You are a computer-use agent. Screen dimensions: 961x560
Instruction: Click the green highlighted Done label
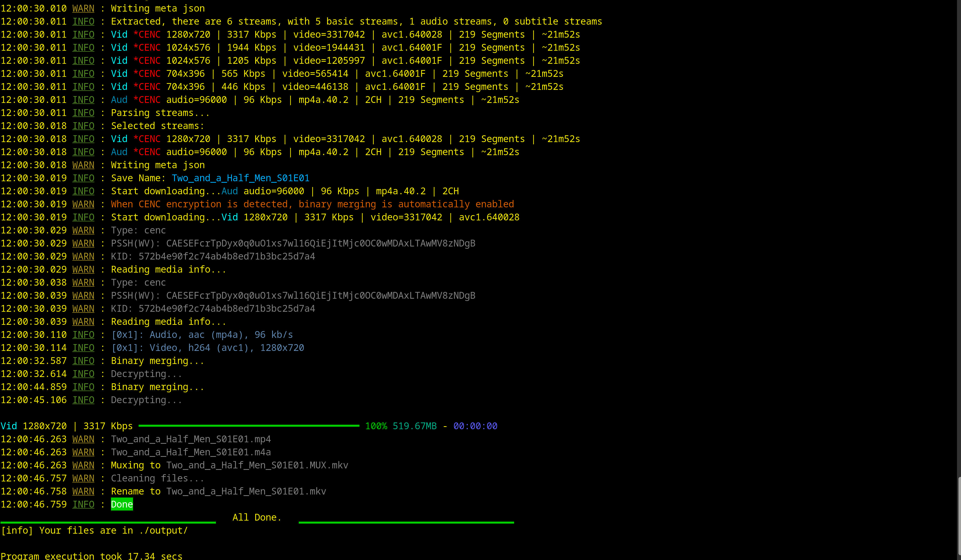tap(122, 504)
